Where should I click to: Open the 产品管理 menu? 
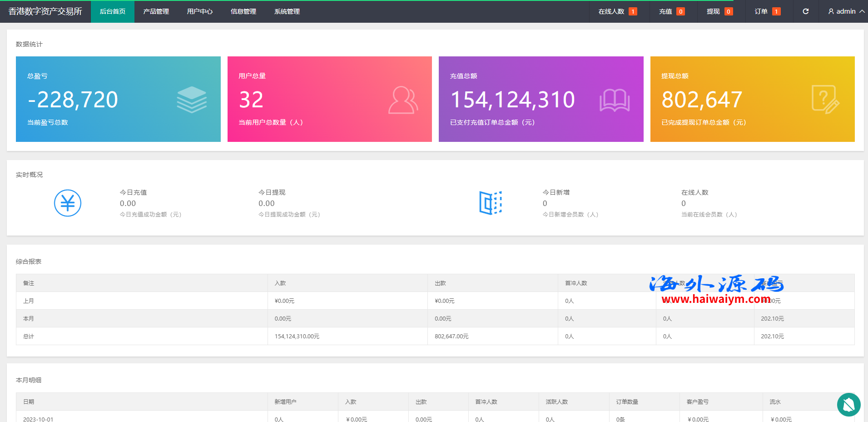point(156,11)
